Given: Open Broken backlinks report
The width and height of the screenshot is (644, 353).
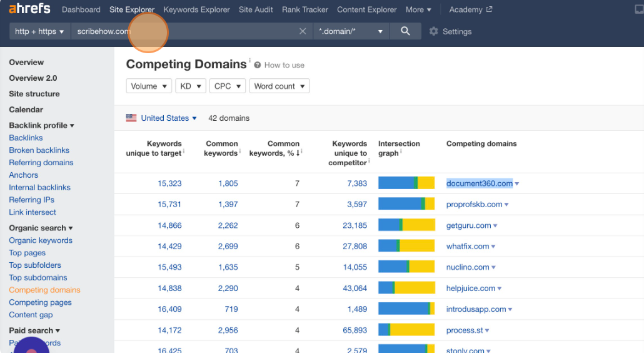Looking at the screenshot, I should coord(39,150).
